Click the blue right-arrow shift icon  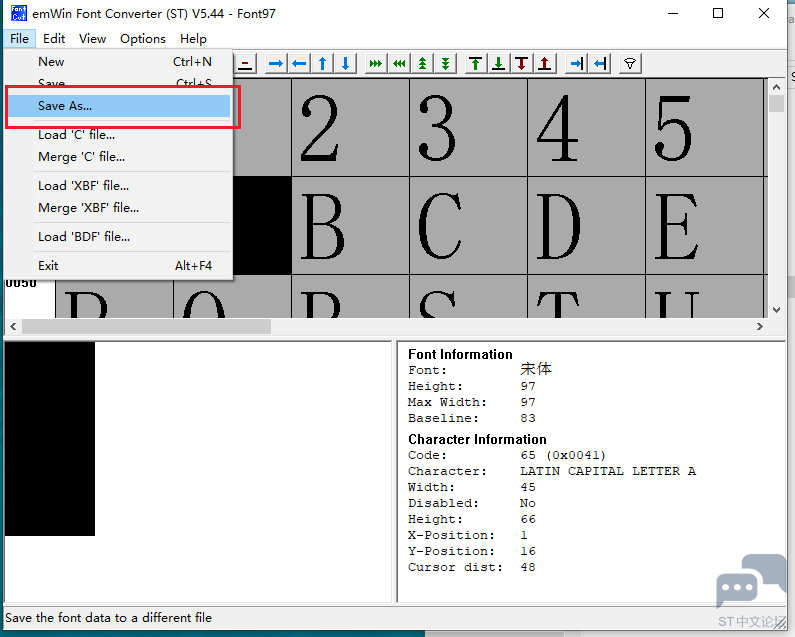[276, 63]
